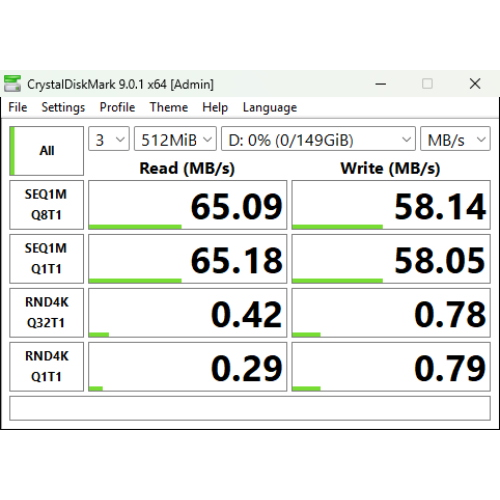Click the RND4K Q32T1 write value 0.78
Image resolution: width=500 pixels, height=500 pixels.
pos(391,313)
